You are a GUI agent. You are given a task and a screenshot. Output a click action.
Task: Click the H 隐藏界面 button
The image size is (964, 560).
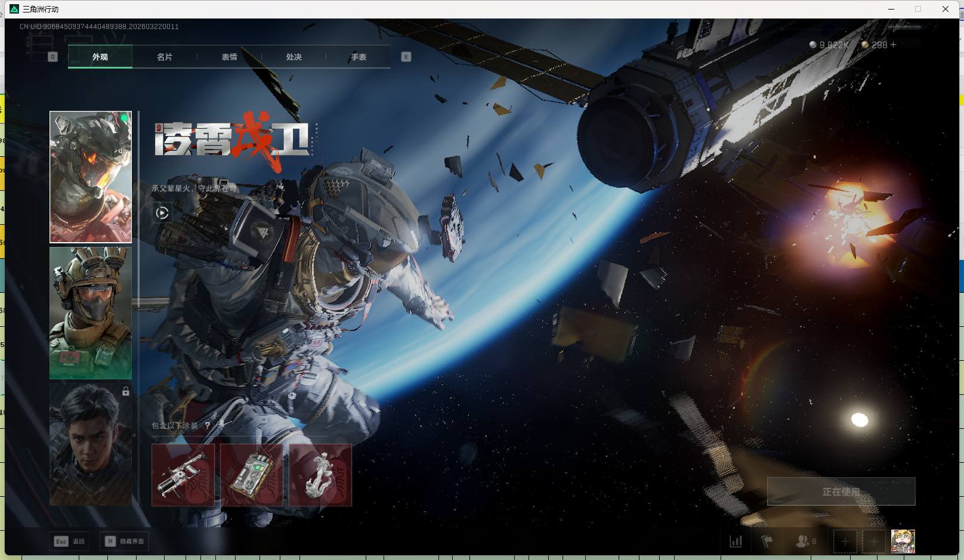(125, 541)
